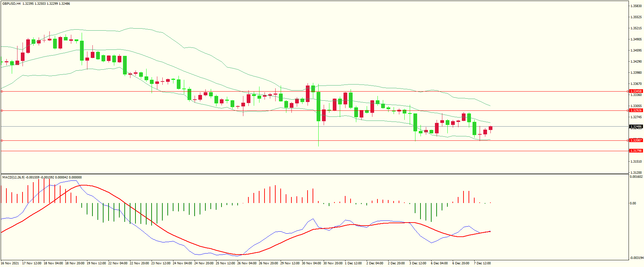Click the 24 Nov 04:00 time label
644x267 pixels.
(x=182, y=263)
